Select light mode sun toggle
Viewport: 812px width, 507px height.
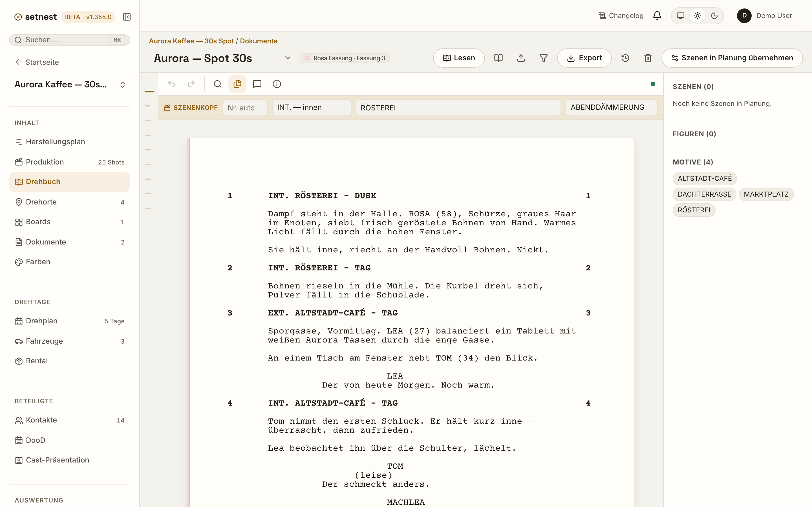tap(698, 16)
